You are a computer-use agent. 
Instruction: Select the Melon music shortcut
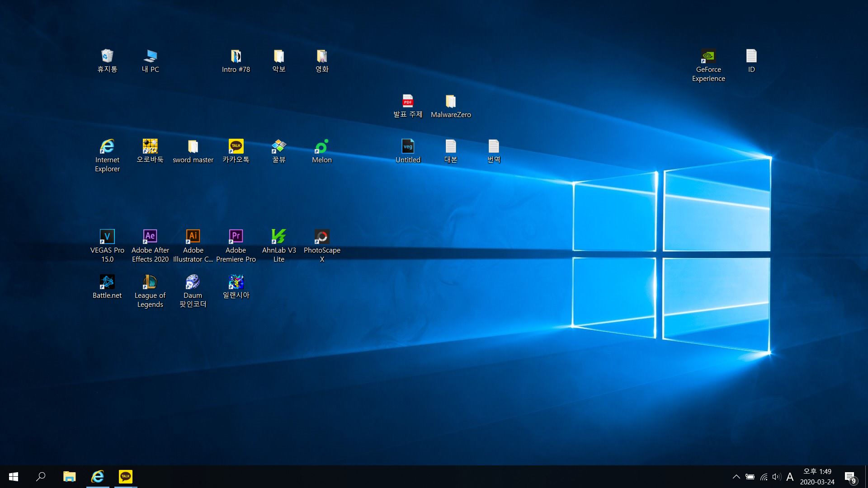click(x=321, y=151)
